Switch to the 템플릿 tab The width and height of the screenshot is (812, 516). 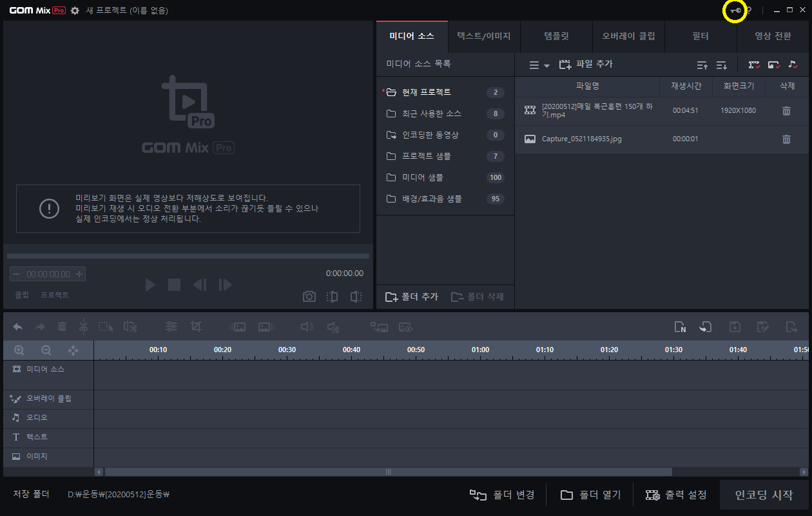[556, 36]
